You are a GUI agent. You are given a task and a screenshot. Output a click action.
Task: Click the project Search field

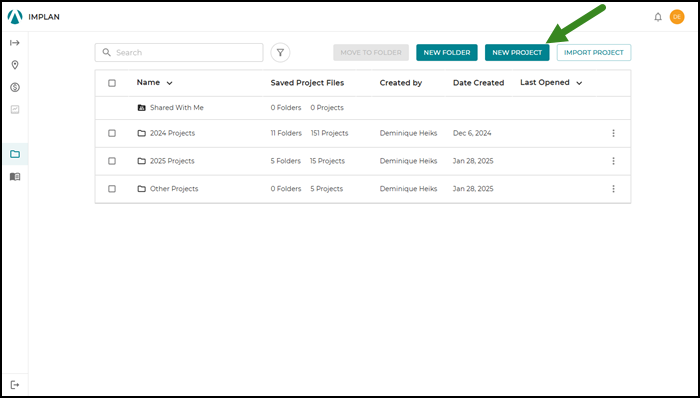coord(179,53)
